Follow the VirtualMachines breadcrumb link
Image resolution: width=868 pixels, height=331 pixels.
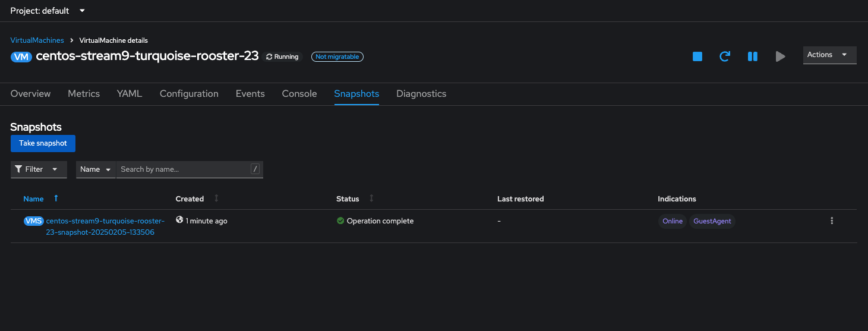37,40
